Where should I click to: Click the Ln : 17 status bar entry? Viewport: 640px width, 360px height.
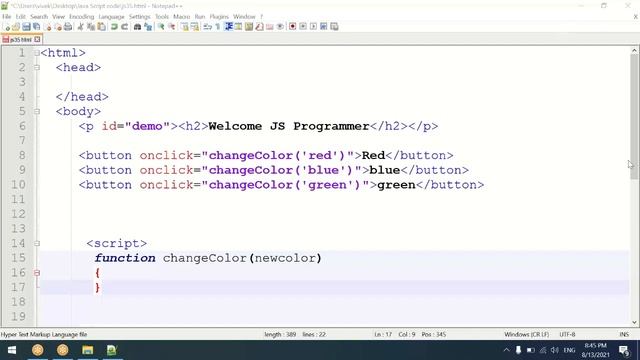pyautogui.click(x=383, y=334)
